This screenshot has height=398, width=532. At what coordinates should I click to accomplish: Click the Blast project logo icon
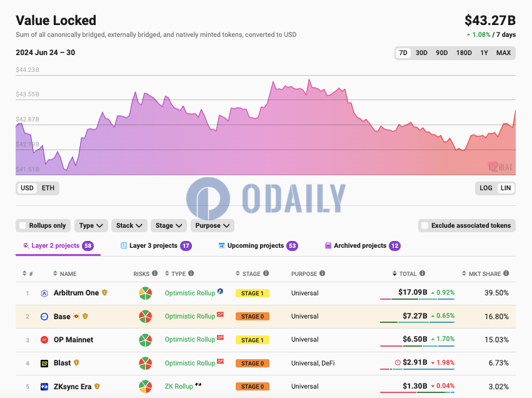(44, 364)
